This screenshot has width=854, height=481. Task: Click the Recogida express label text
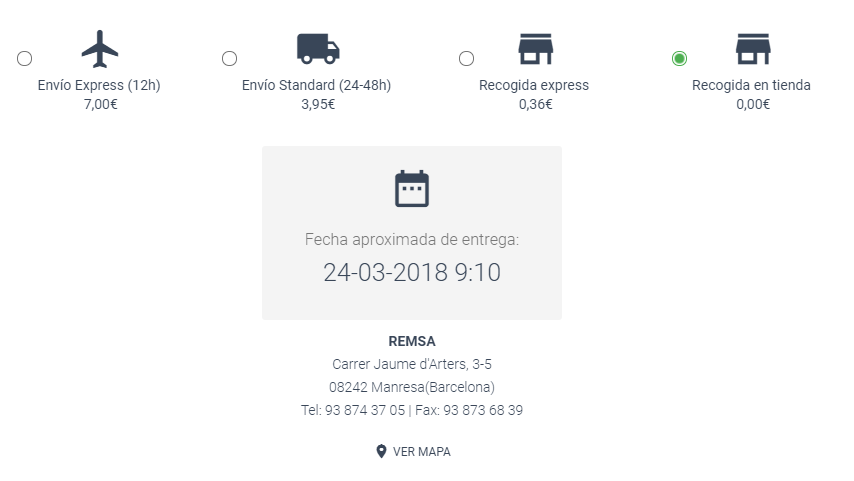point(534,85)
